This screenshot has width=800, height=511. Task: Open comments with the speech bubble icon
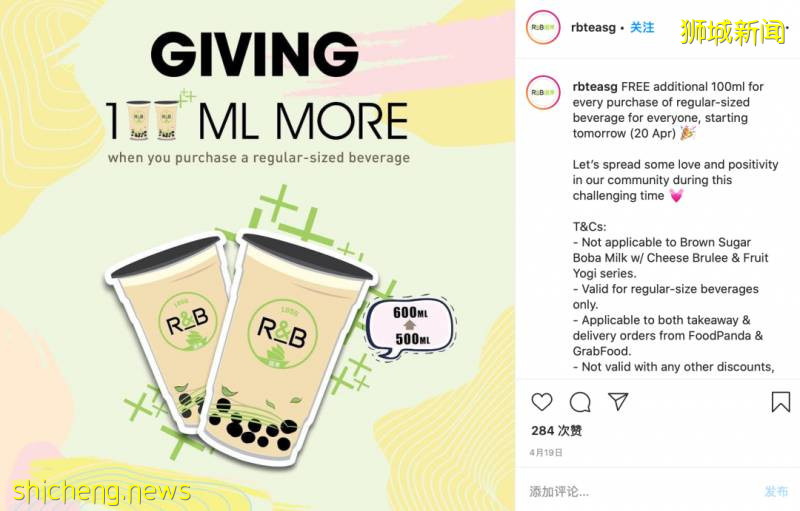point(580,402)
